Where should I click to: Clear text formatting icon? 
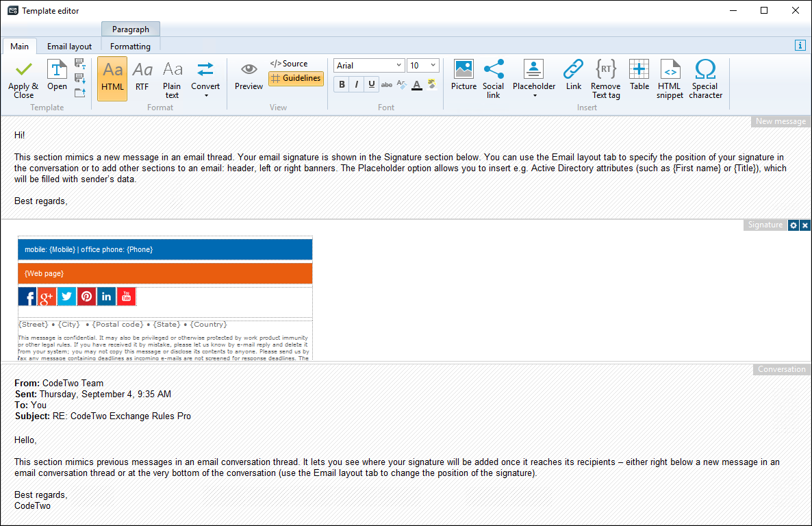[401, 84]
